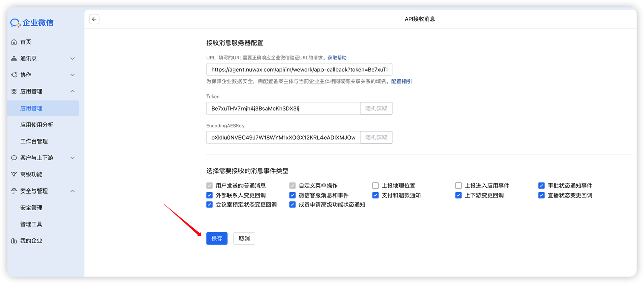Uncheck 会议室预定状态变更回调 checkbox
This screenshot has width=644, height=284.
tap(210, 205)
